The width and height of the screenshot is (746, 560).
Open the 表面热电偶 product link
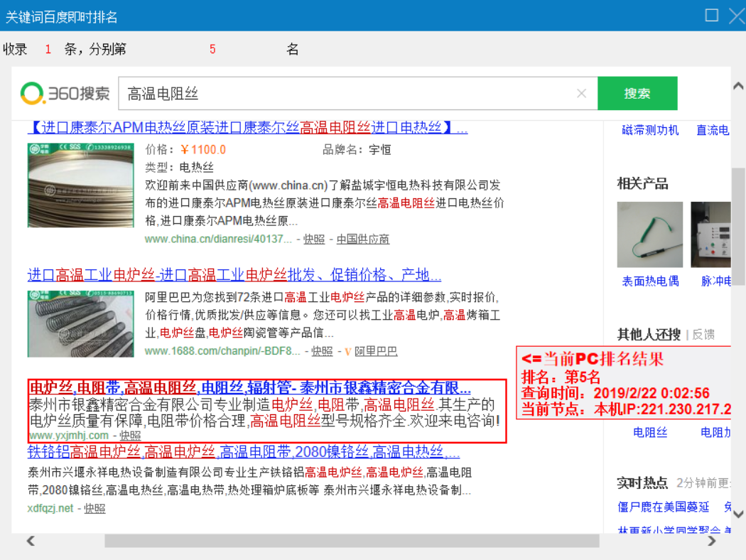(650, 281)
